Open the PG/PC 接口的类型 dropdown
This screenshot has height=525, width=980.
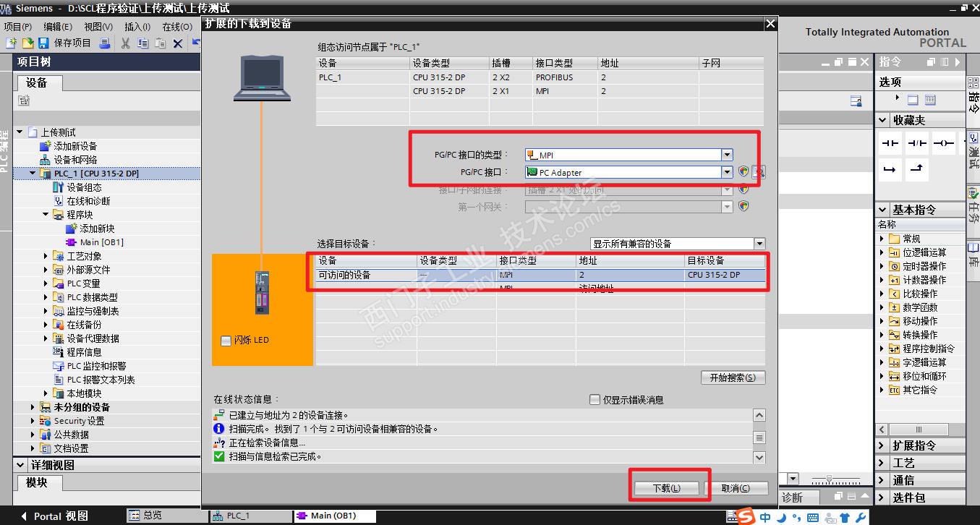(x=727, y=155)
